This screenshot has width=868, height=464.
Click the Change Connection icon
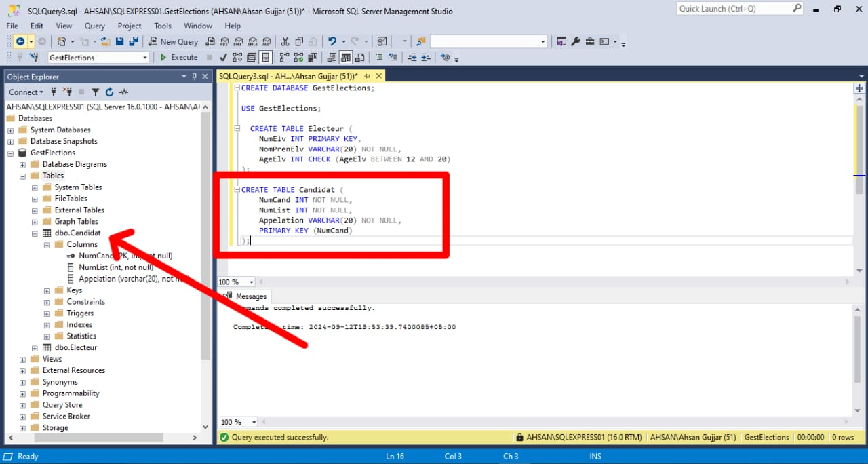pos(33,58)
